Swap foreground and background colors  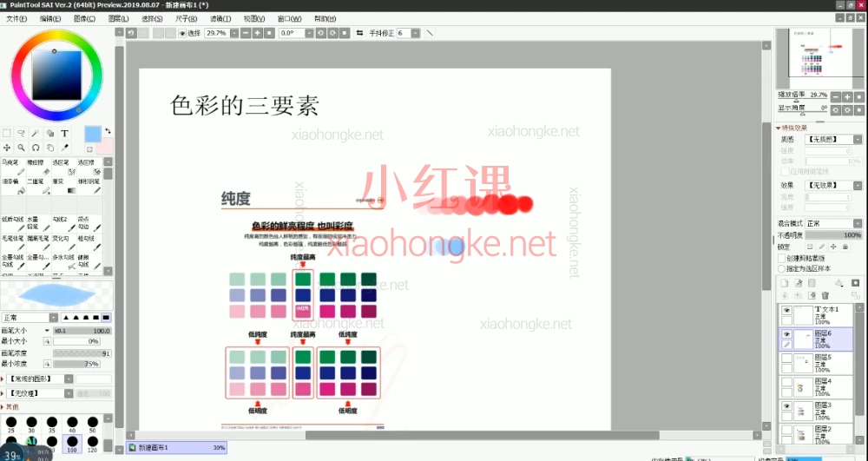108,131
